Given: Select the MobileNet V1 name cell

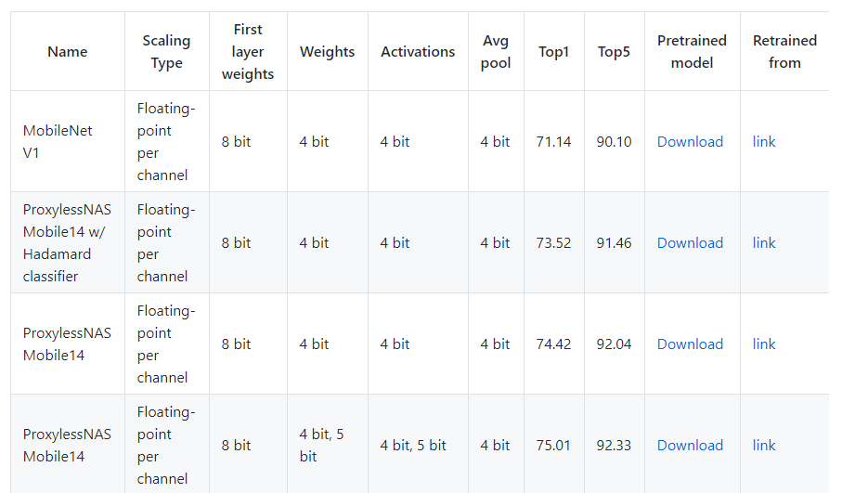Looking at the screenshot, I should [68, 141].
